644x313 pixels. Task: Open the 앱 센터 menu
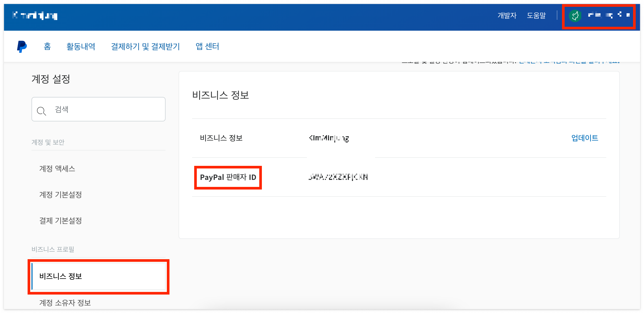click(207, 47)
